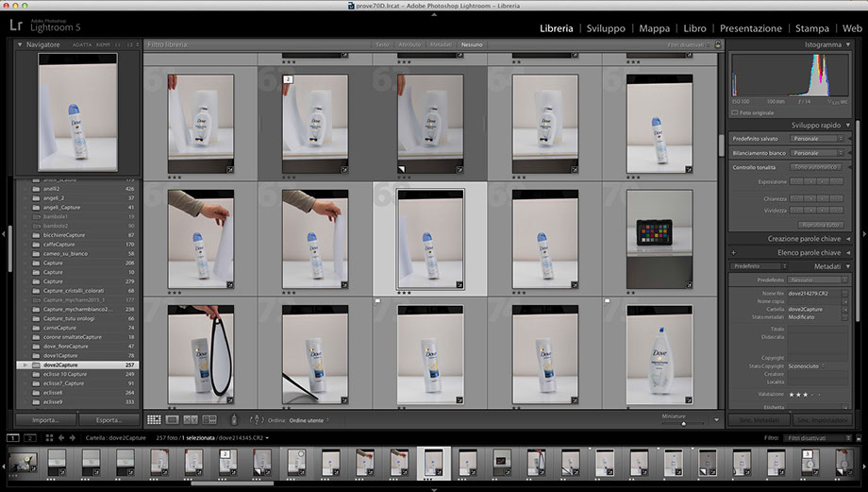Select color checker photo thumbnail
This screenshot has height=492, width=868.
point(659,239)
